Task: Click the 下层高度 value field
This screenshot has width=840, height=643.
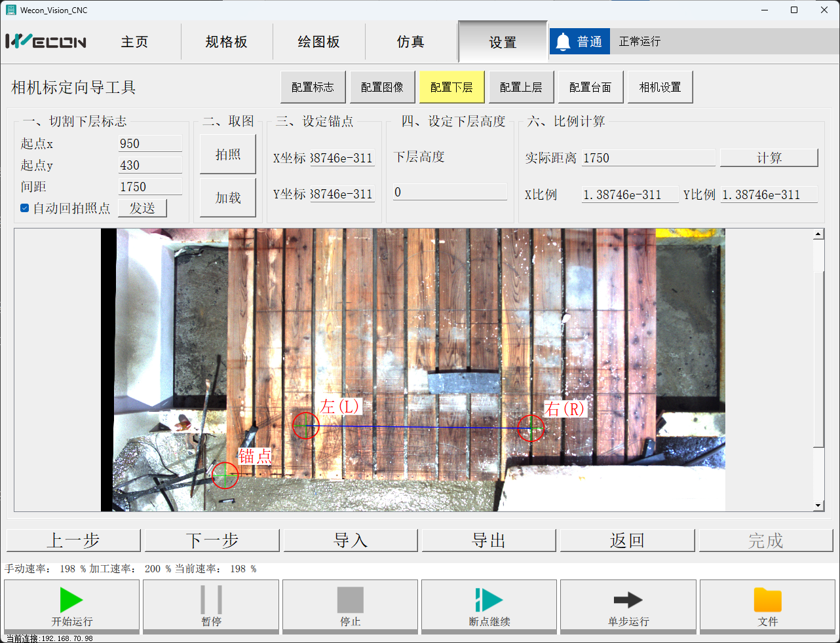Action: [x=449, y=192]
